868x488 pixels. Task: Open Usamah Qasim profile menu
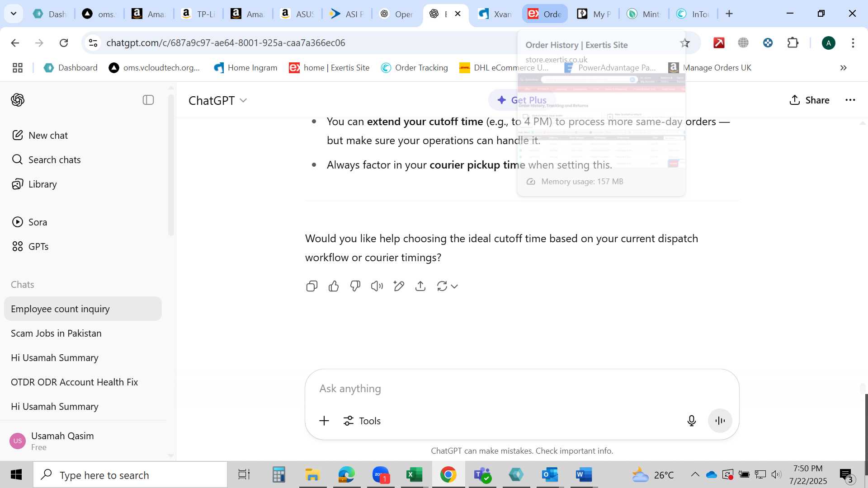(x=83, y=441)
